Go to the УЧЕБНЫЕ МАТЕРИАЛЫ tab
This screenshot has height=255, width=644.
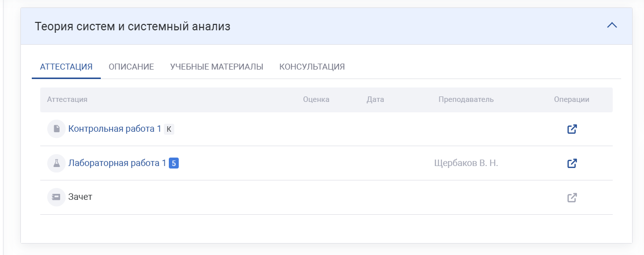(x=216, y=67)
